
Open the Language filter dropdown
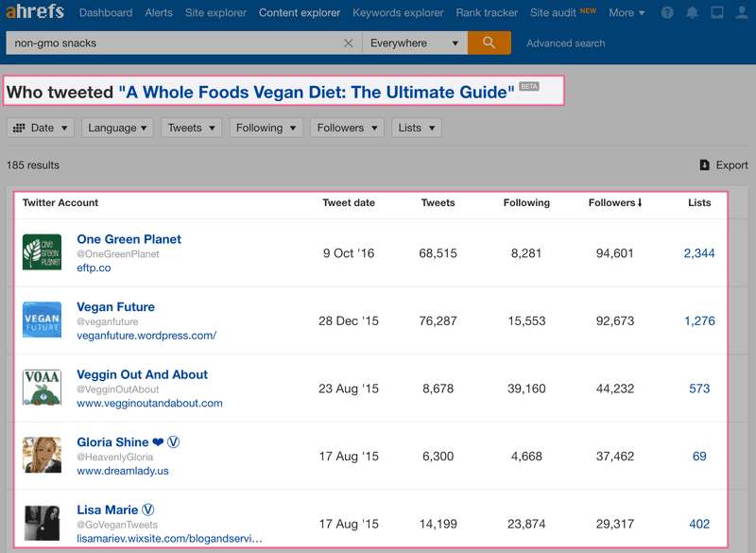117,128
